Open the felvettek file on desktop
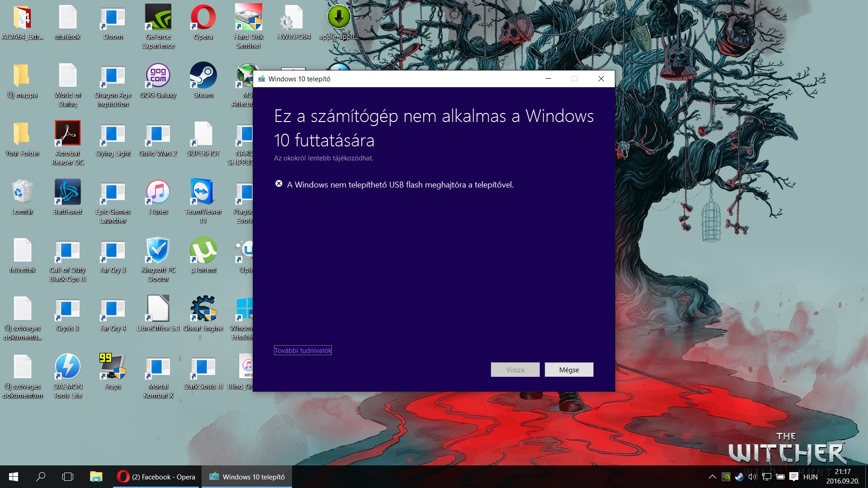Viewport: 868px width, 488px height. coord(22,256)
